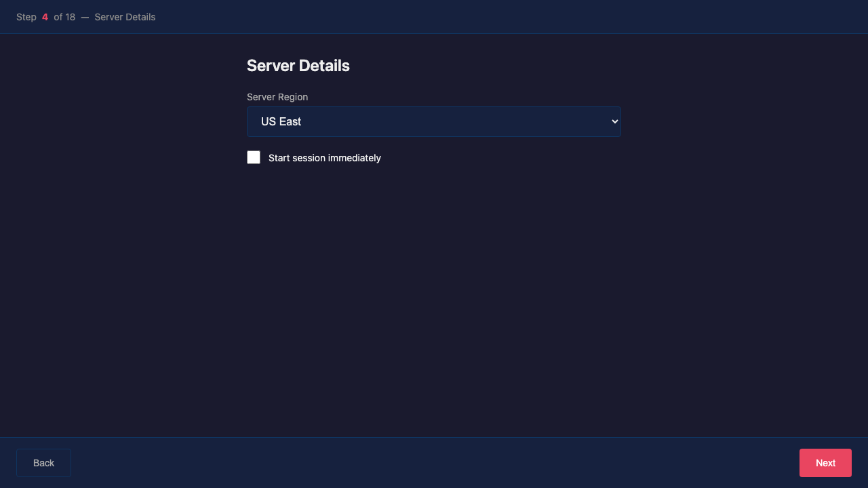Click the 'Start session immediately' label text
This screenshot has width=868, height=488.
pyautogui.click(x=324, y=158)
